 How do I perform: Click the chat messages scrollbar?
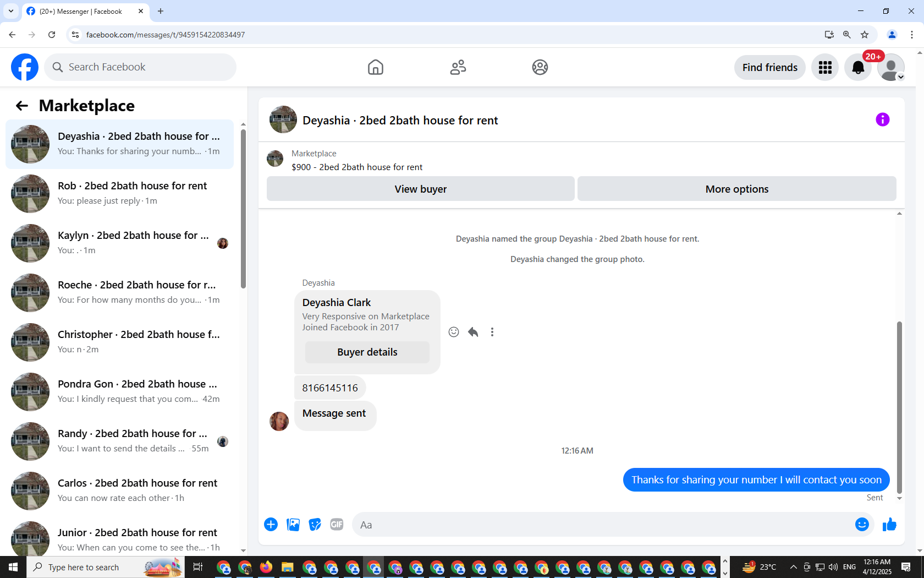(899, 407)
